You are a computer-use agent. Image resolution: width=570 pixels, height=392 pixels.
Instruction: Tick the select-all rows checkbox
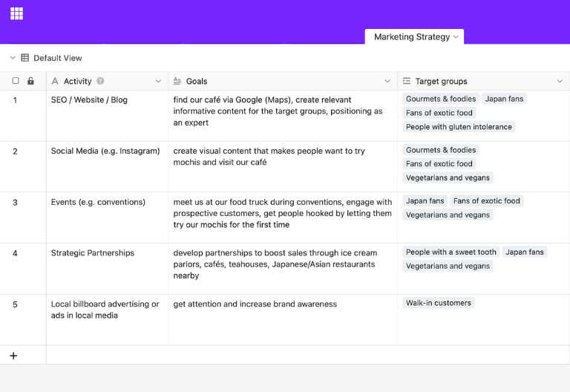point(16,81)
